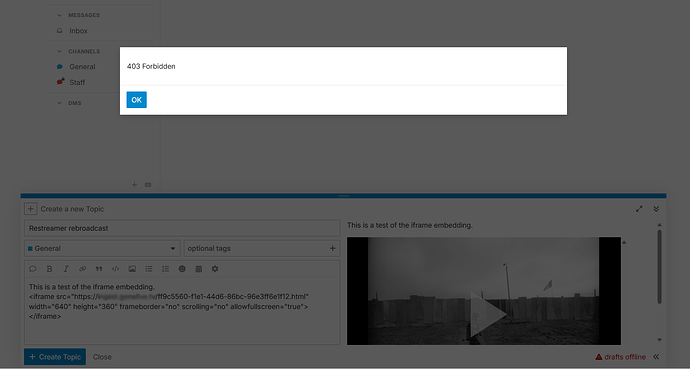
Task: Collapse the Messages sidebar section
Action: pyautogui.click(x=59, y=15)
